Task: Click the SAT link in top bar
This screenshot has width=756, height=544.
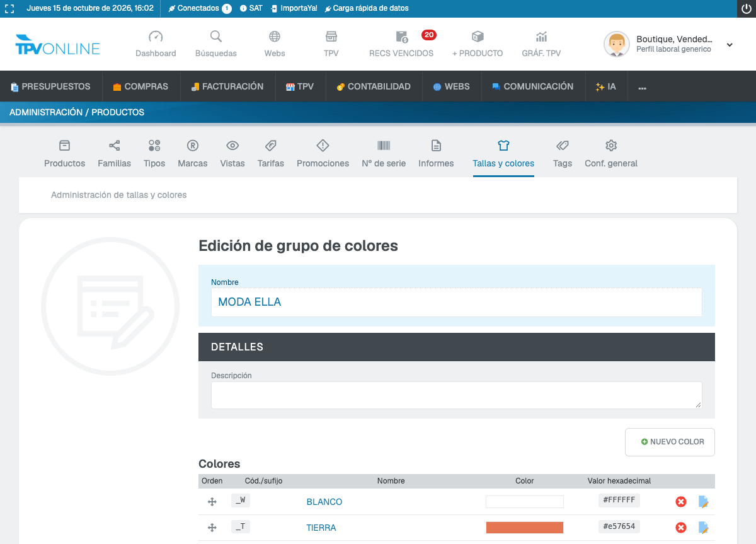Action: [251, 9]
